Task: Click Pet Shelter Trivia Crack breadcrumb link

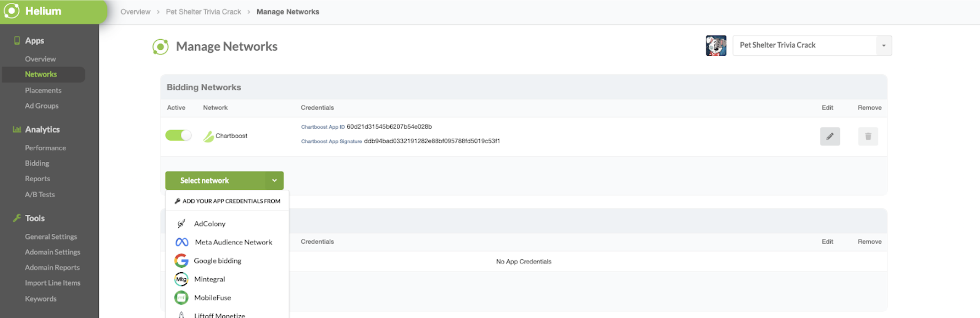Action: (x=203, y=12)
